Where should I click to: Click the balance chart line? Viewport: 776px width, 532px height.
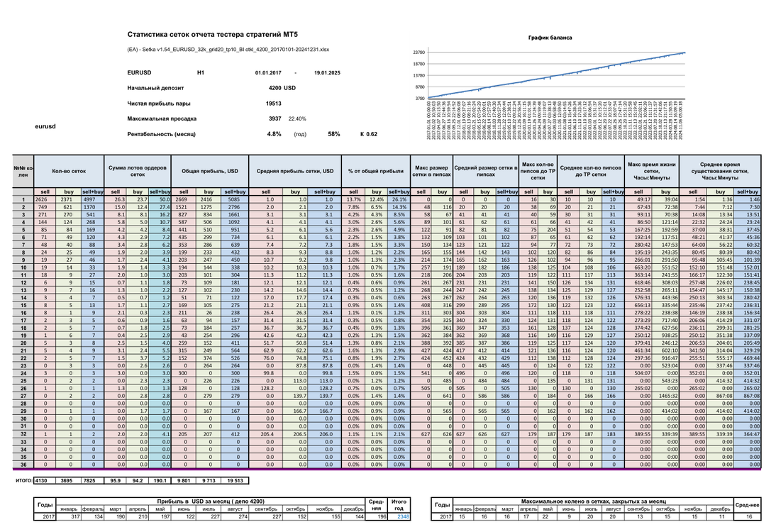pos(557,76)
